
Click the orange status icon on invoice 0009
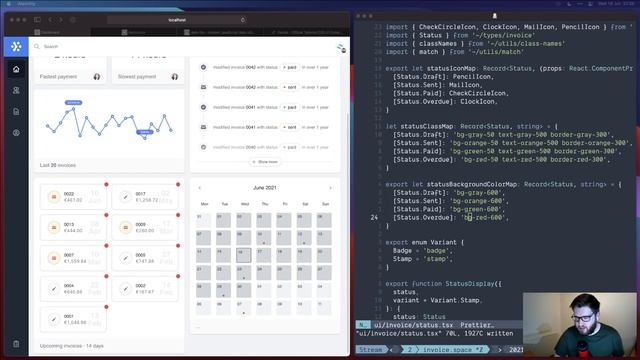tap(125, 227)
